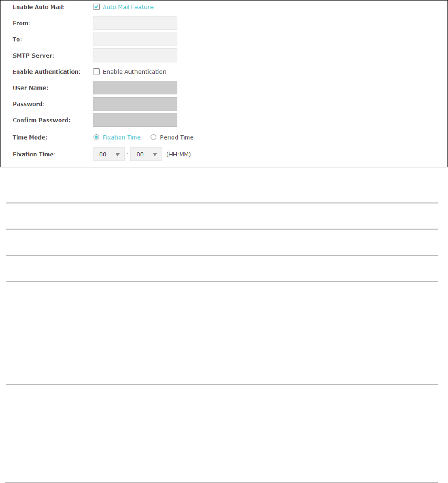Click the SMTP Server: label
The image size is (448, 483).
tap(33, 56)
